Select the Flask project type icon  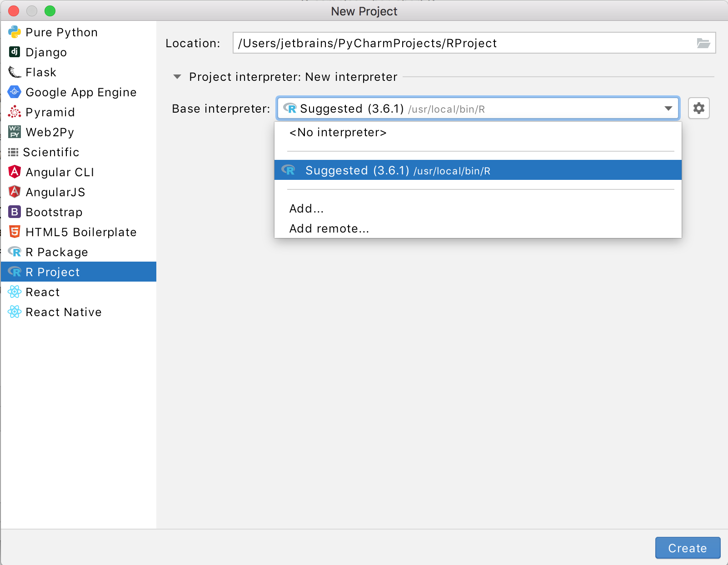pos(14,72)
